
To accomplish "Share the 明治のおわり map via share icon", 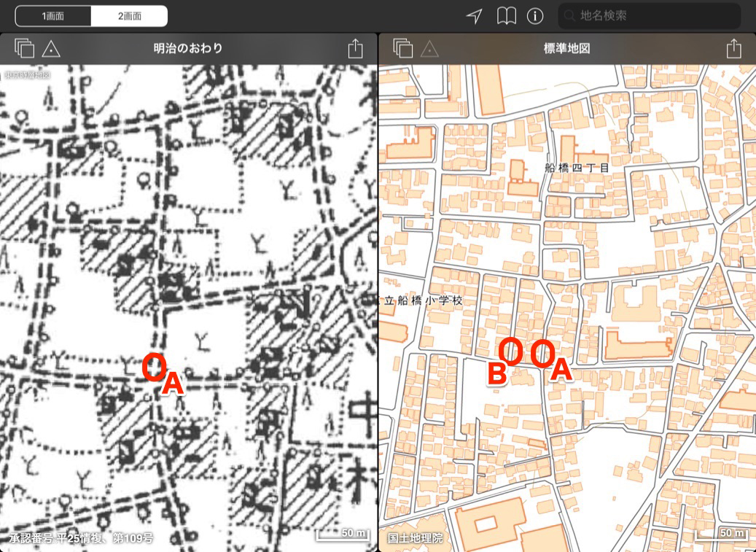I will 355,49.
